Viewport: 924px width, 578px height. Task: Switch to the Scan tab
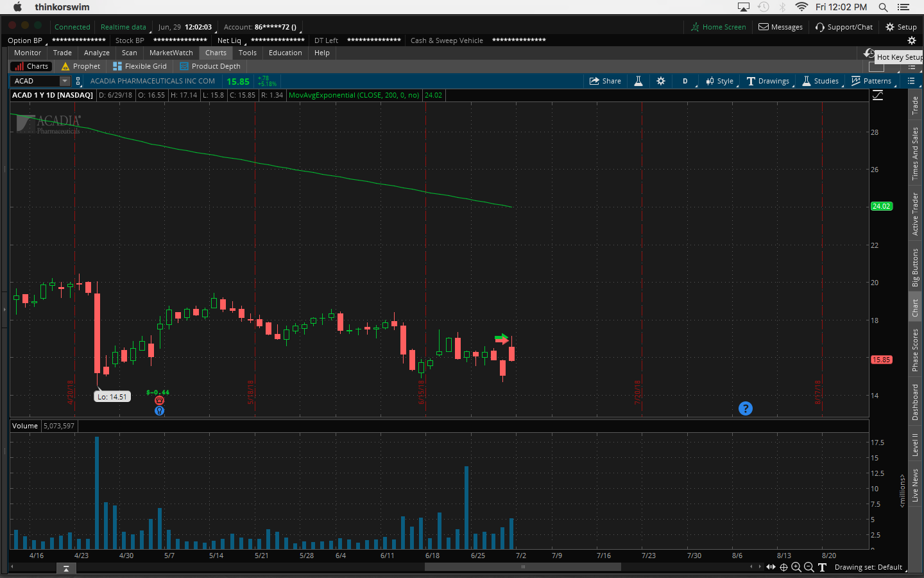[130, 53]
